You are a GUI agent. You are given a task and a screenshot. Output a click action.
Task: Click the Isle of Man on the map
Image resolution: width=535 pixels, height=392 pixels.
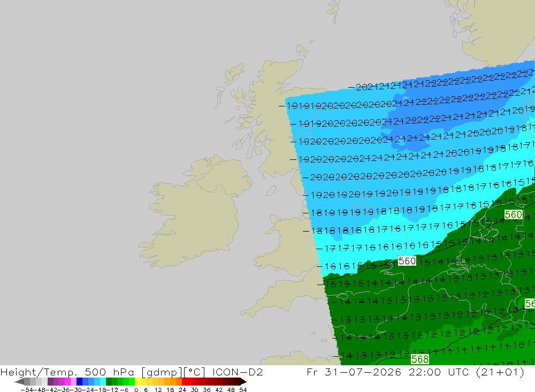[271, 190]
